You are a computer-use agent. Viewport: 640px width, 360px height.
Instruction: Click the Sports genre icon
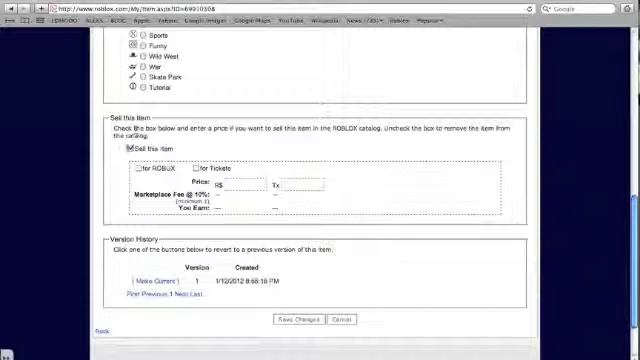[133, 34]
